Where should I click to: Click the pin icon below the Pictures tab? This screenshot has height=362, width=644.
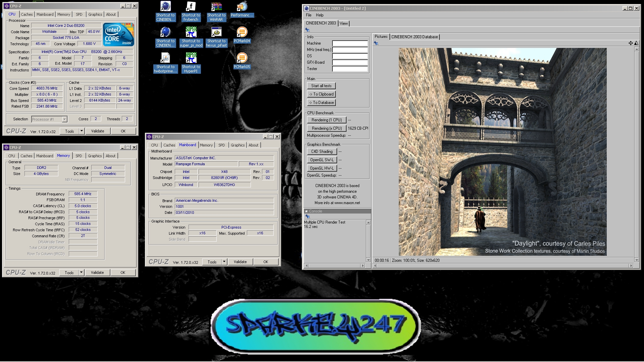pyautogui.click(x=376, y=43)
